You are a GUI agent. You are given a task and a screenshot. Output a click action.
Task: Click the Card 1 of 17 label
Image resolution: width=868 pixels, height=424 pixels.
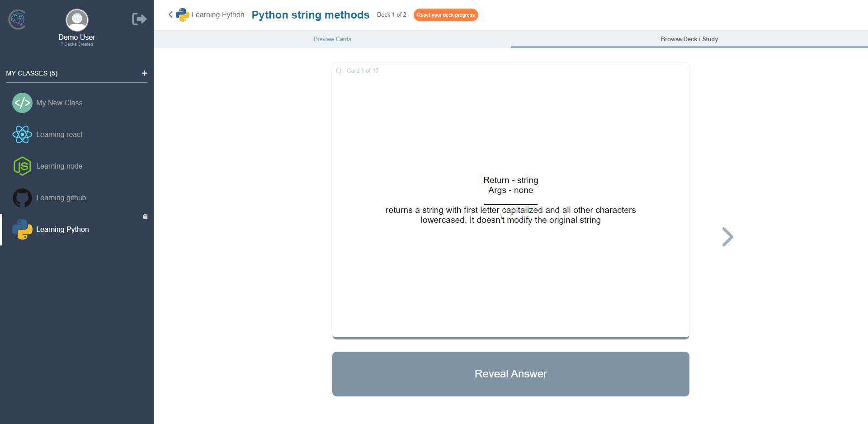coord(363,71)
